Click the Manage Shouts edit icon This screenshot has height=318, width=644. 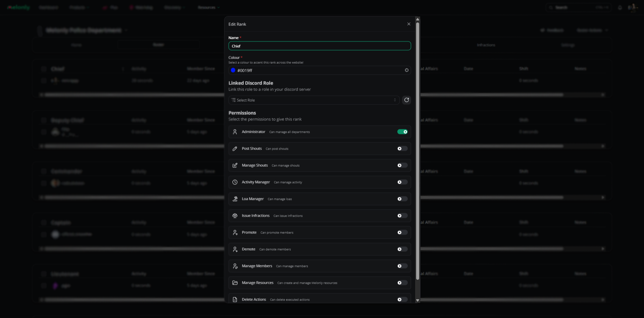click(235, 165)
